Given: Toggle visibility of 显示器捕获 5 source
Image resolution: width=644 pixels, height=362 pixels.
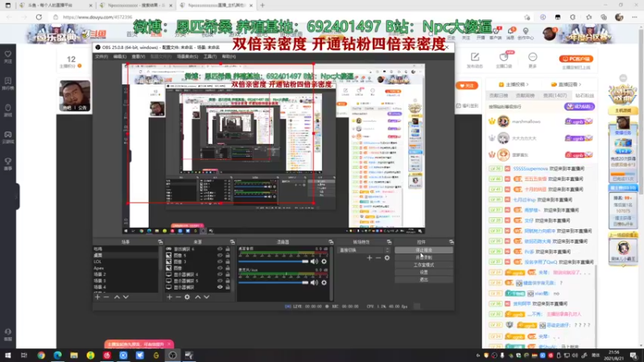Looking at the screenshot, I should click(220, 281).
